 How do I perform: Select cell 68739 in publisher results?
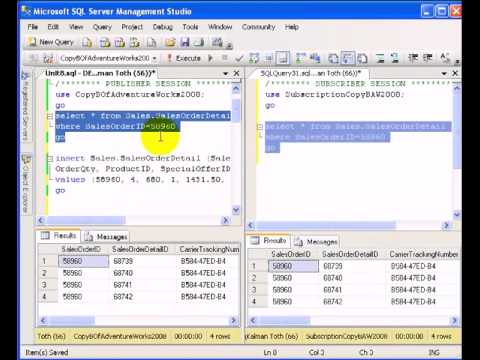(x=142, y=261)
